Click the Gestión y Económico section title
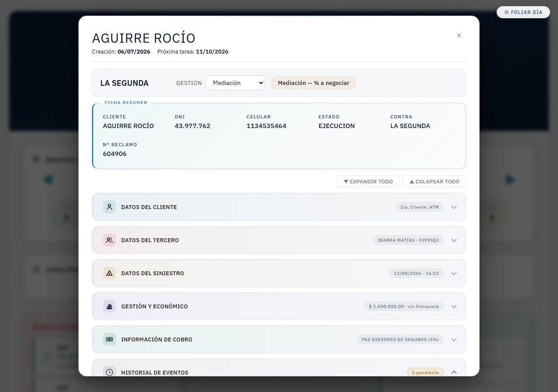 154,307
